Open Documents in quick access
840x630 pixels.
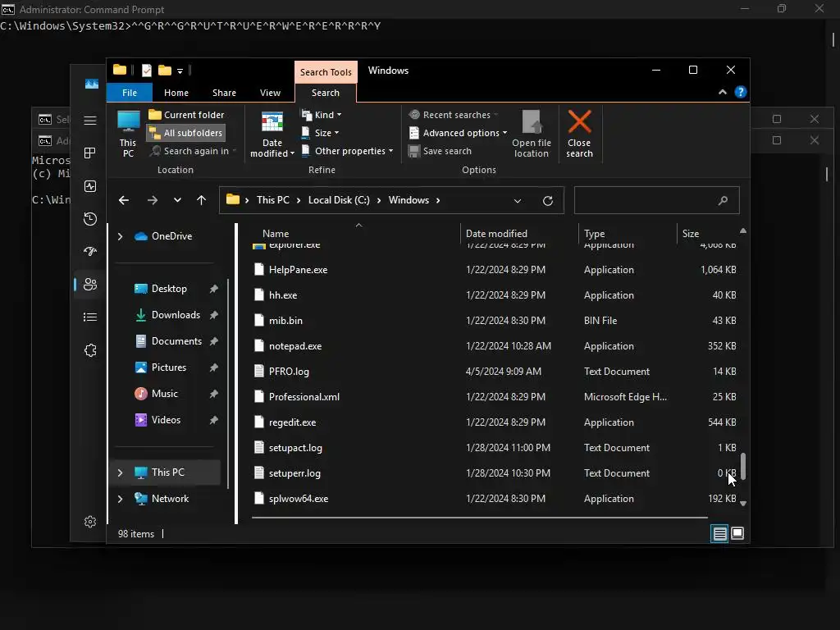tap(177, 341)
